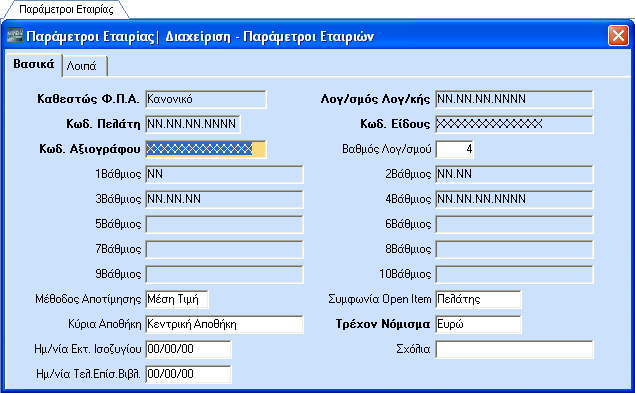Viewport: 635px width, 393px height.
Task: Click the Κύρια Αποθήκη label
Action: pos(104,324)
